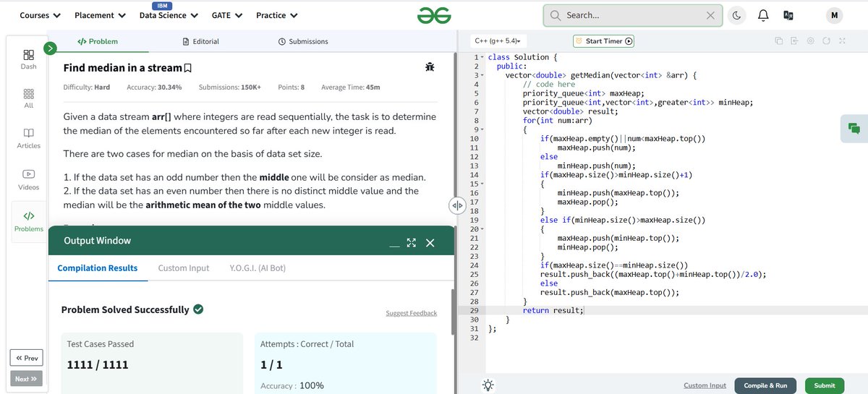Select the Compilation Results tab
Image resolution: width=868 pixels, height=394 pixels.
98,268
